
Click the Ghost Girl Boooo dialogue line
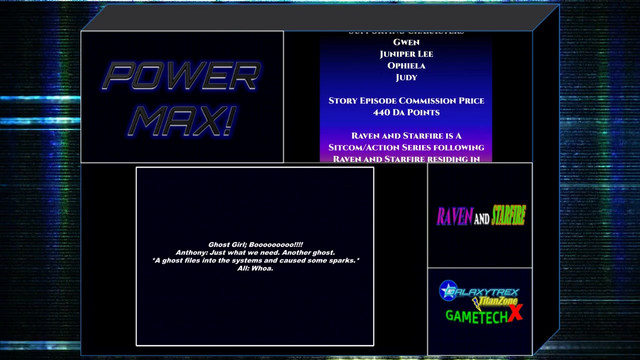pyautogui.click(x=256, y=244)
